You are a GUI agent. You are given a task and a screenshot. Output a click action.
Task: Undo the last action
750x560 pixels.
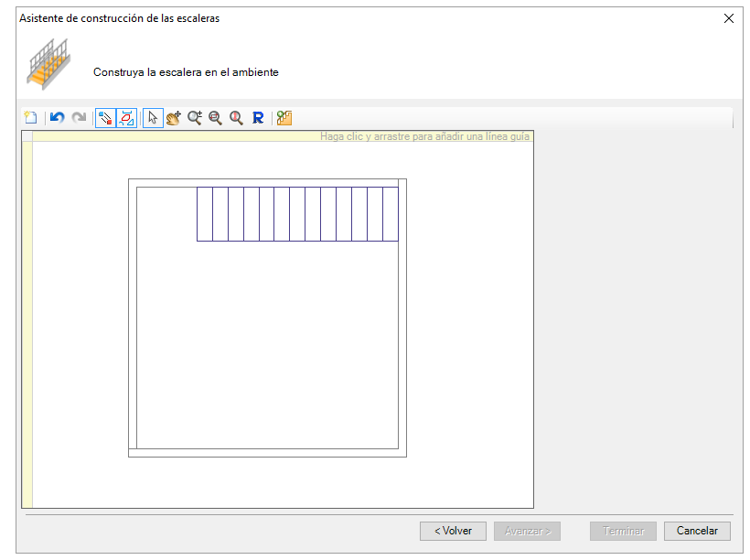58,118
